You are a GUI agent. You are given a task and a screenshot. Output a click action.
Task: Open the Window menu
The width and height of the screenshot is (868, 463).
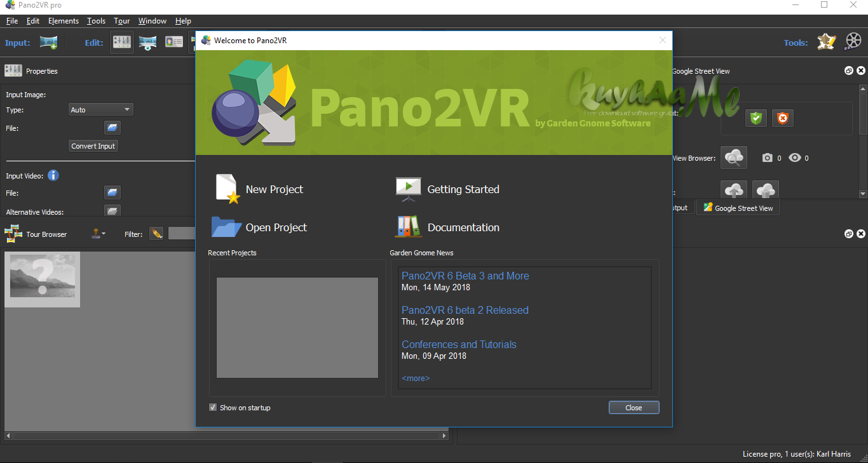pyautogui.click(x=153, y=21)
